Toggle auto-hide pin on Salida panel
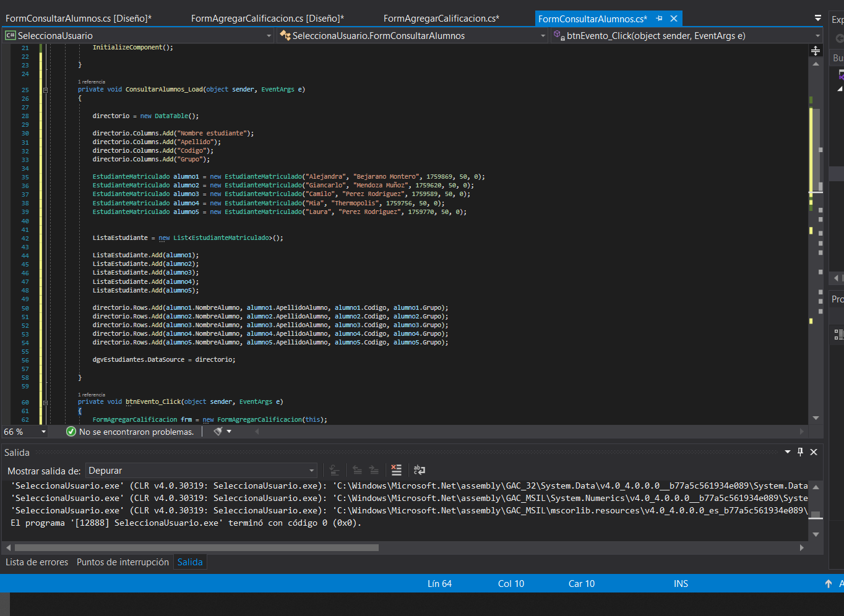Viewport: 844px width, 616px height. tap(800, 452)
